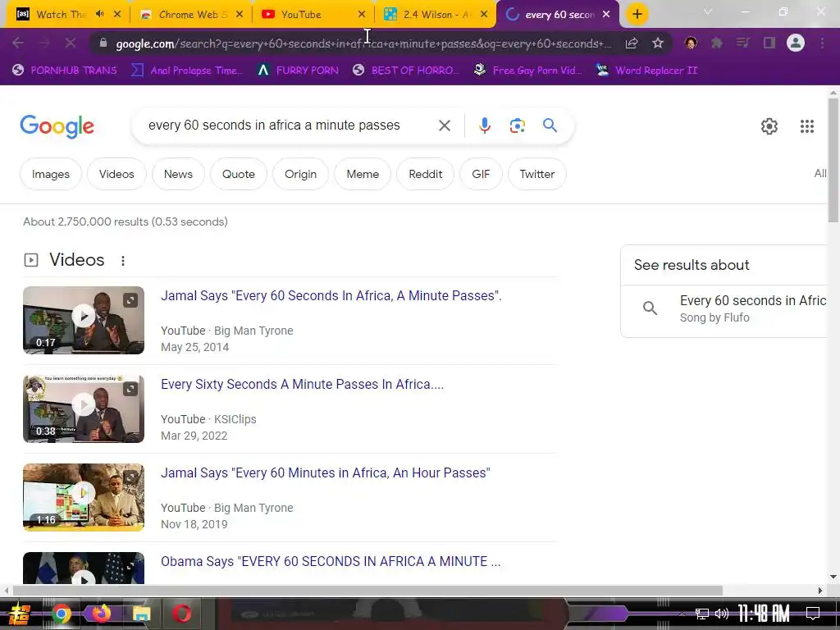
Task: Open Opera from the taskbar
Action: (181, 614)
